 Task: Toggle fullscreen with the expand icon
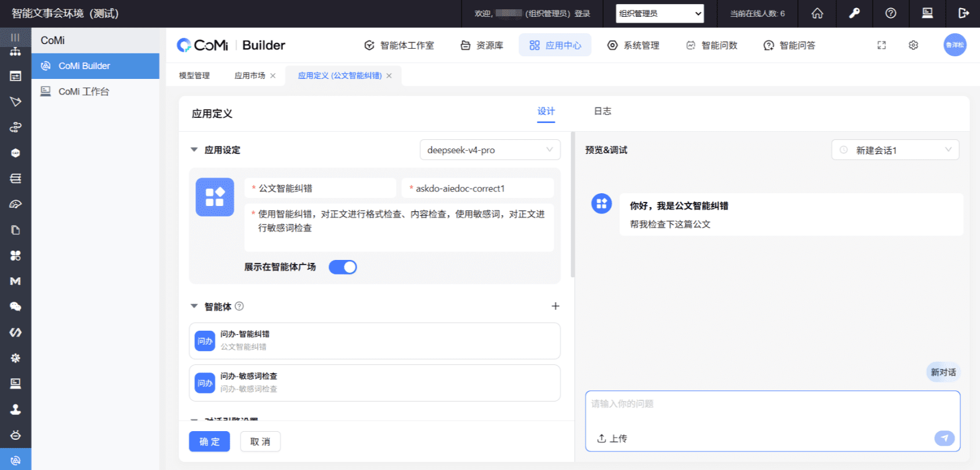coord(881,45)
